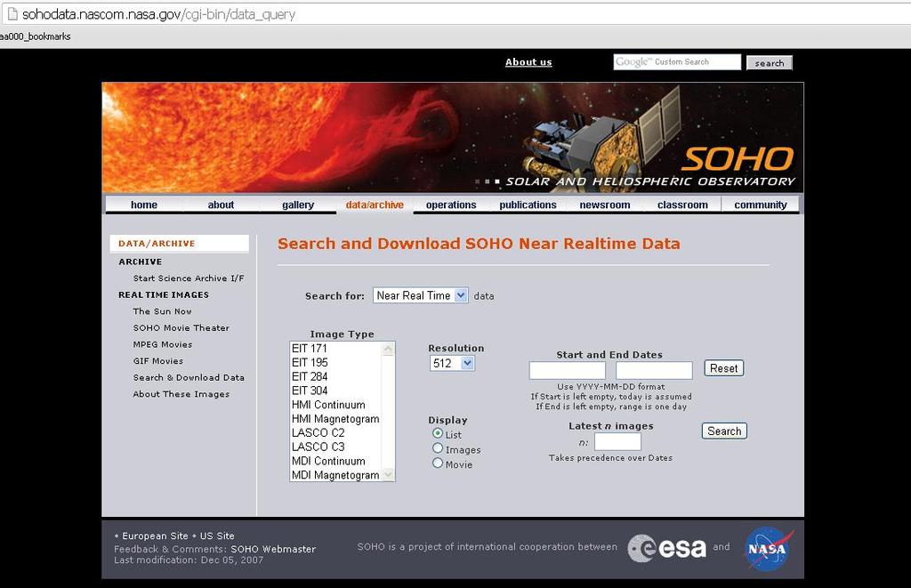911x588 pixels.
Task: Click the Google custom search button
Action: click(x=770, y=63)
